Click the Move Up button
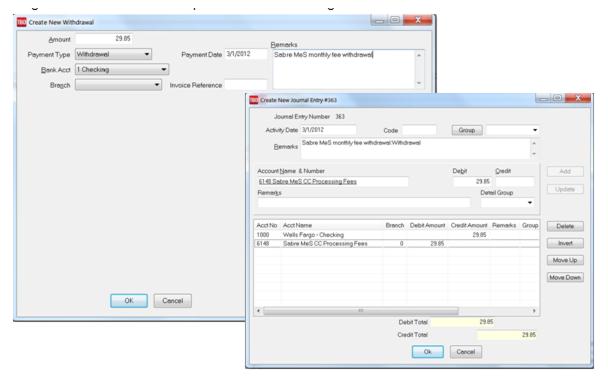This screenshot has height=386, width=608. click(x=565, y=260)
